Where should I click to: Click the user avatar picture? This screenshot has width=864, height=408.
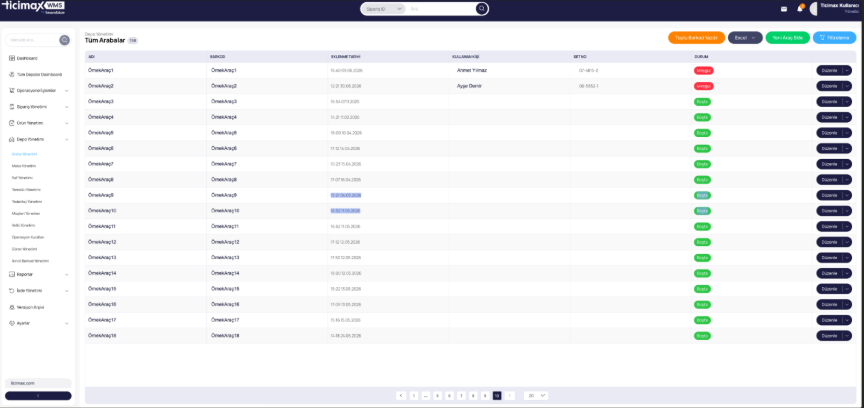click(x=814, y=9)
